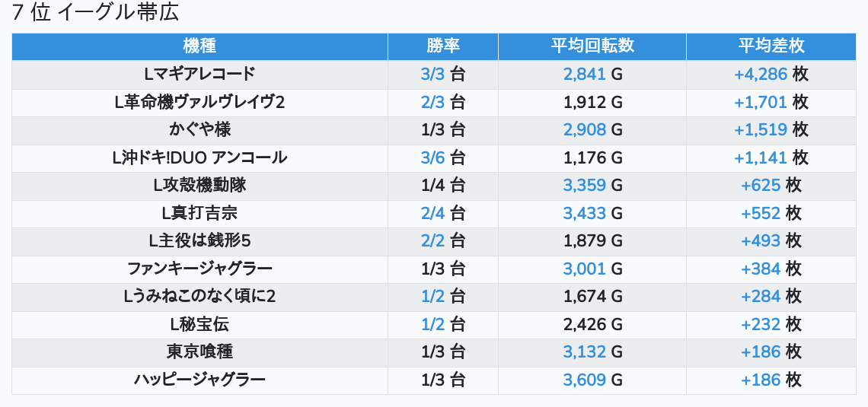This screenshot has width=868, height=407.
Task: Click L沖ドキ!DUO アンコール machine name
Action: tap(199, 157)
